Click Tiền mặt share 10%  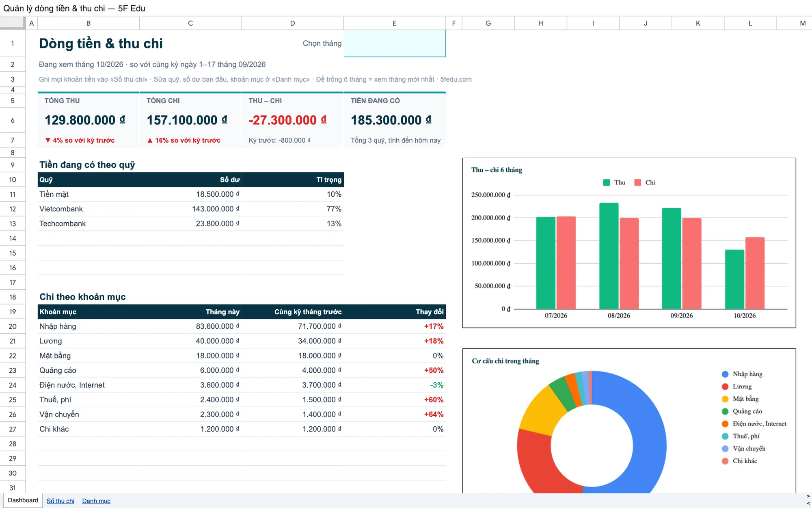click(334, 194)
